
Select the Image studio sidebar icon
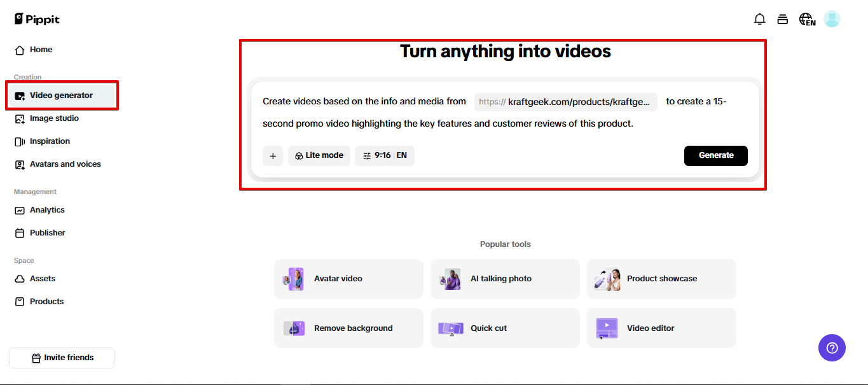click(x=54, y=118)
